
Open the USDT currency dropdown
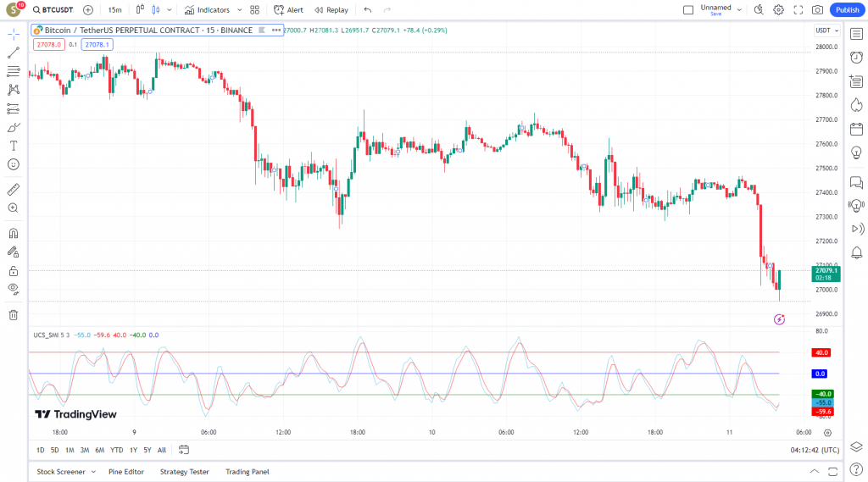coord(827,30)
